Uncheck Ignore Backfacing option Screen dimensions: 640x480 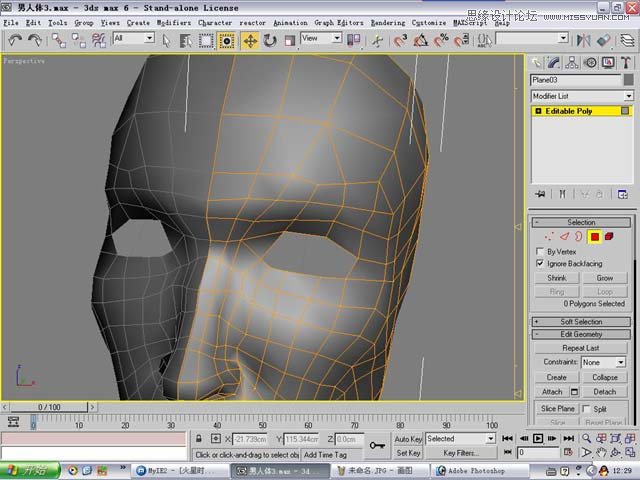point(541,263)
